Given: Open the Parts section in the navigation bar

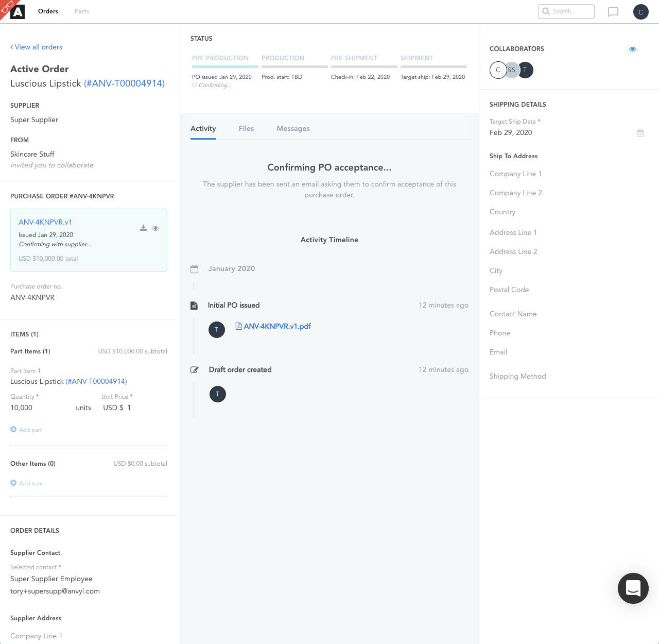Looking at the screenshot, I should 81,11.
